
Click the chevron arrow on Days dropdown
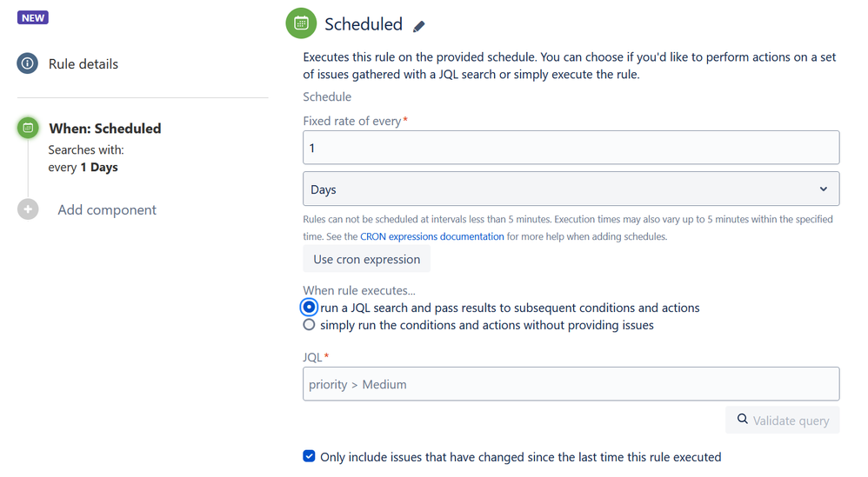tap(823, 189)
